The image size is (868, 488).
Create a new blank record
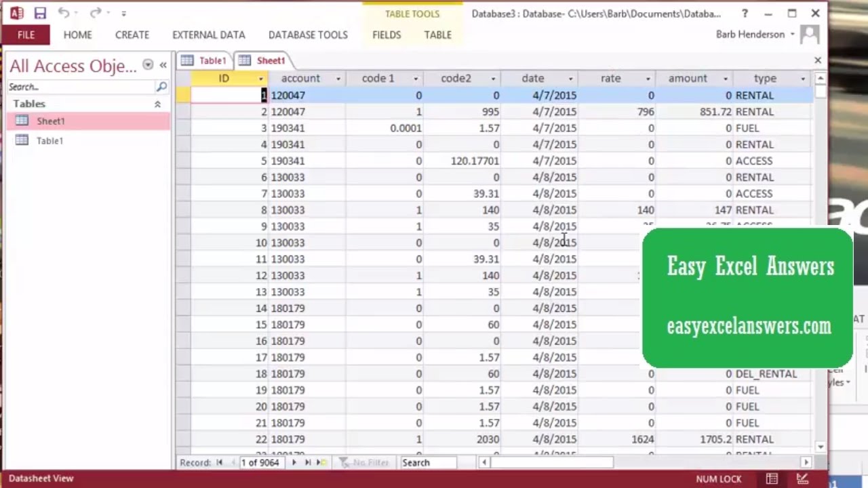(321, 463)
